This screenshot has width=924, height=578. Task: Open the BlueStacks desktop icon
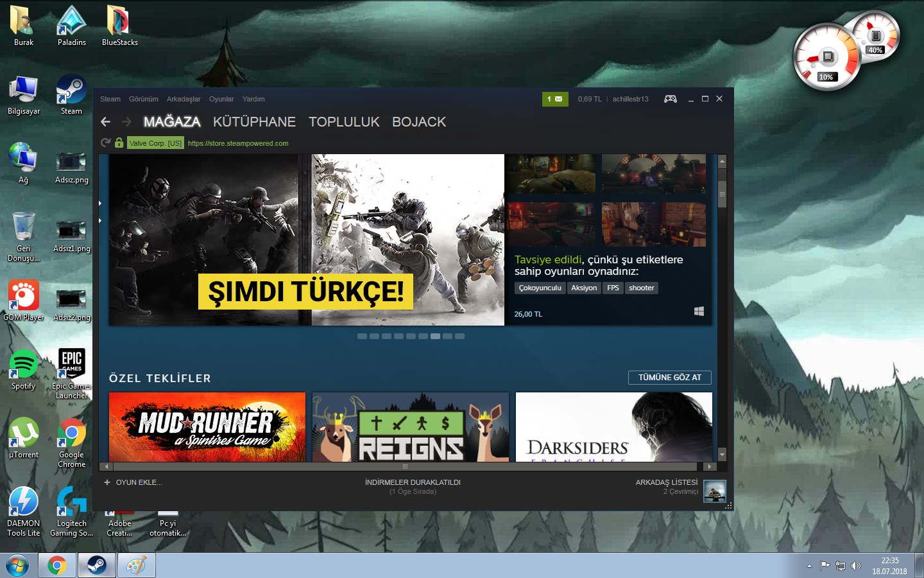119,26
